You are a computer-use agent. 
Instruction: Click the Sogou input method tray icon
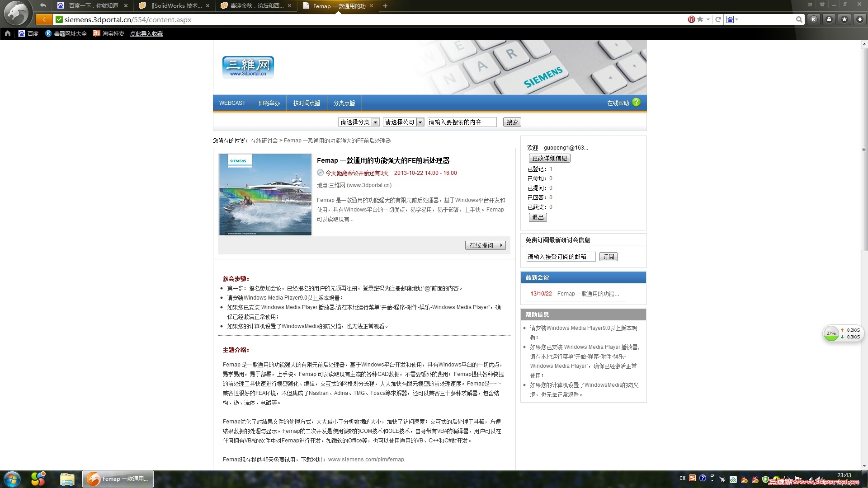tap(693, 478)
